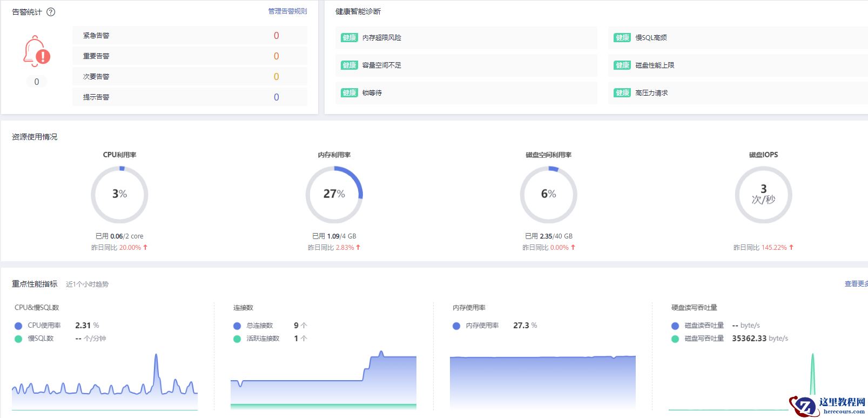
Task: Click the 内存利用率 27% gauge ring
Action: coord(334,194)
